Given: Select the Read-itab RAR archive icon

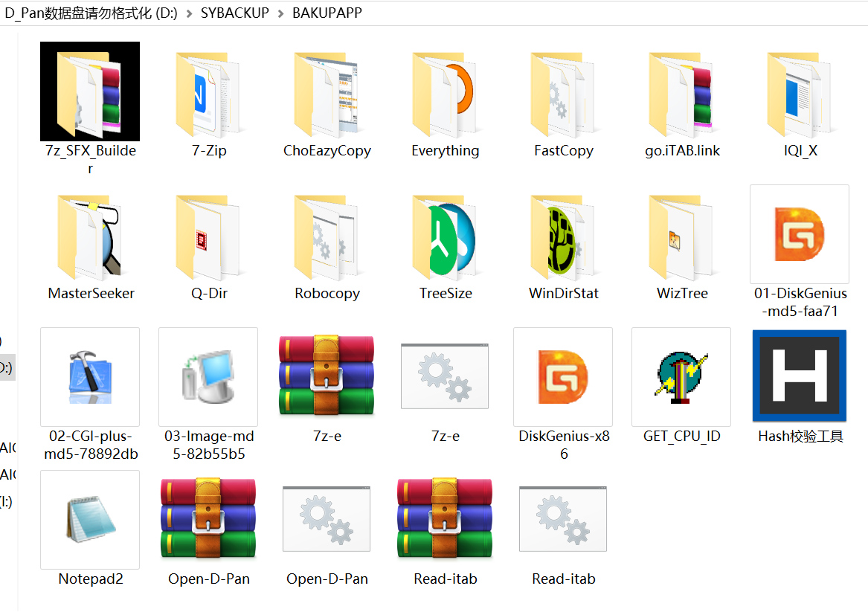Looking at the screenshot, I should click(x=445, y=518).
